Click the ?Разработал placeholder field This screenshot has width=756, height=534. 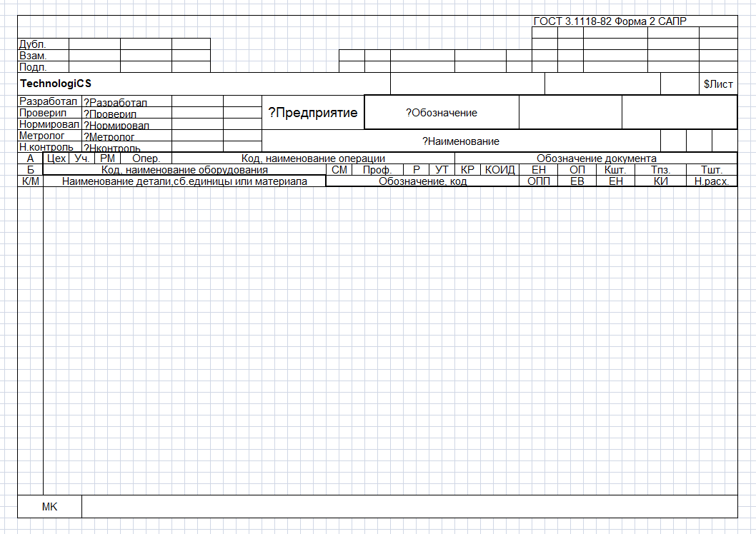pyautogui.click(x=126, y=102)
